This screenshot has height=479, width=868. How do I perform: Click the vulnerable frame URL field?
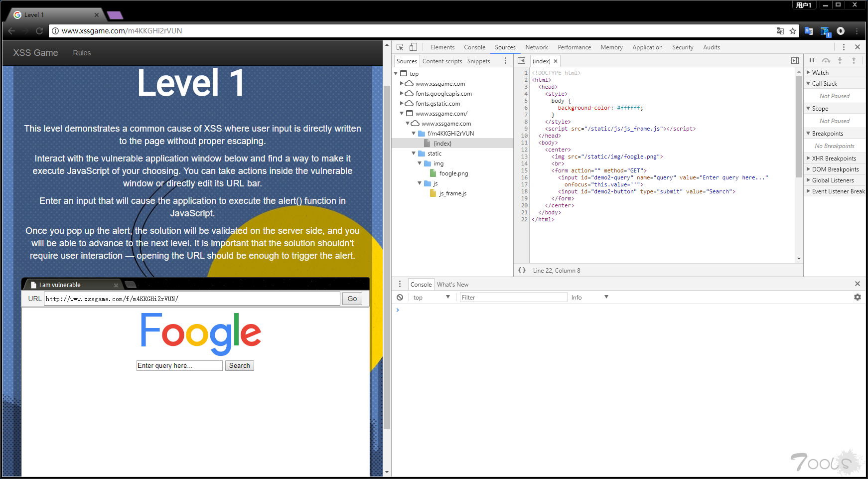pyautogui.click(x=192, y=299)
